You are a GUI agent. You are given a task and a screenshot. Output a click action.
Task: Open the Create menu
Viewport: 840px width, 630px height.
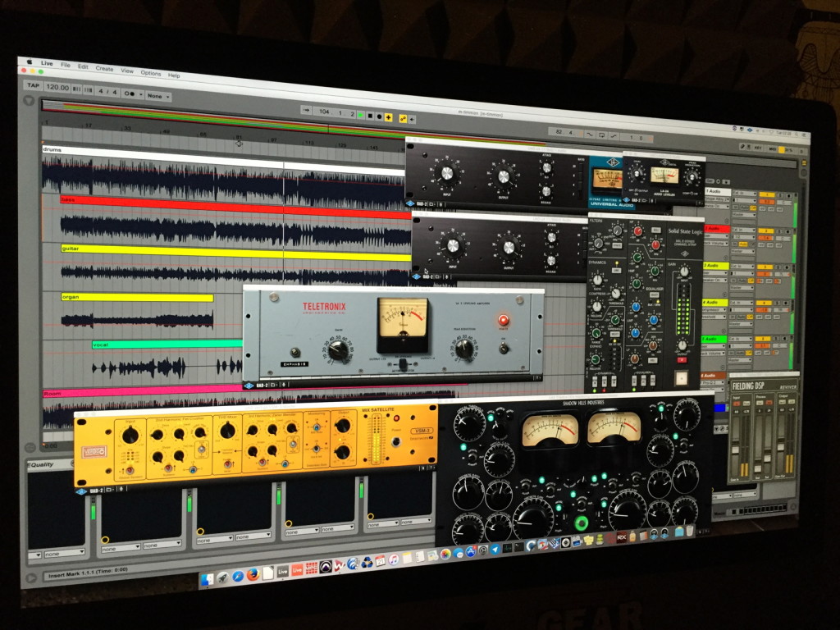104,69
